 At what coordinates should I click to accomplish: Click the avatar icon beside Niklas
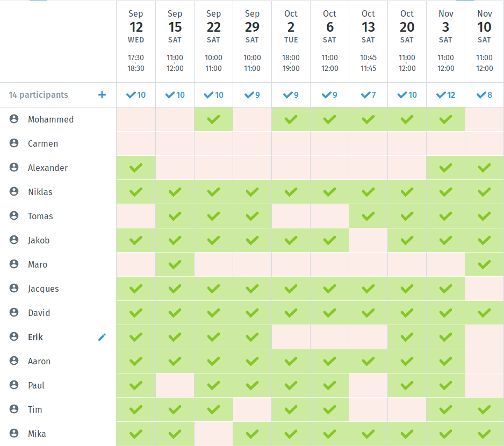14,192
